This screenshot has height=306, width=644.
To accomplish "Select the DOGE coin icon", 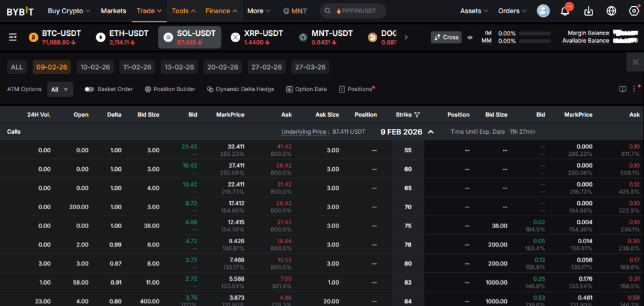I will 372,37.
